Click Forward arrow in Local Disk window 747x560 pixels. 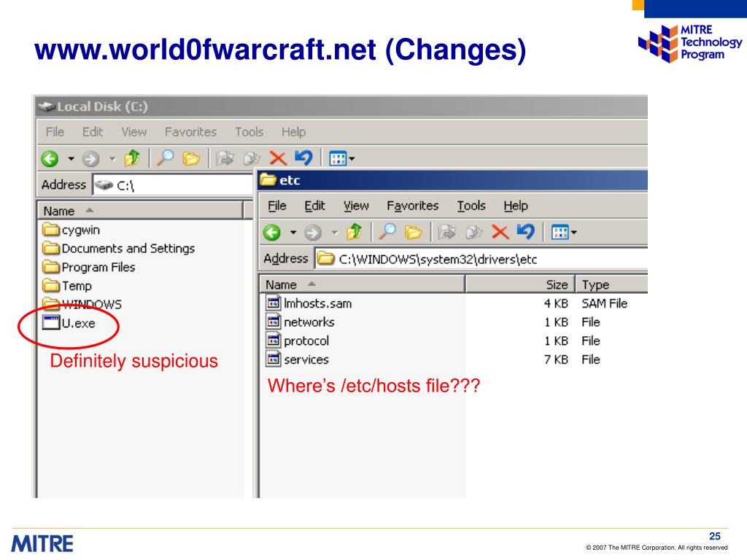(x=90, y=158)
